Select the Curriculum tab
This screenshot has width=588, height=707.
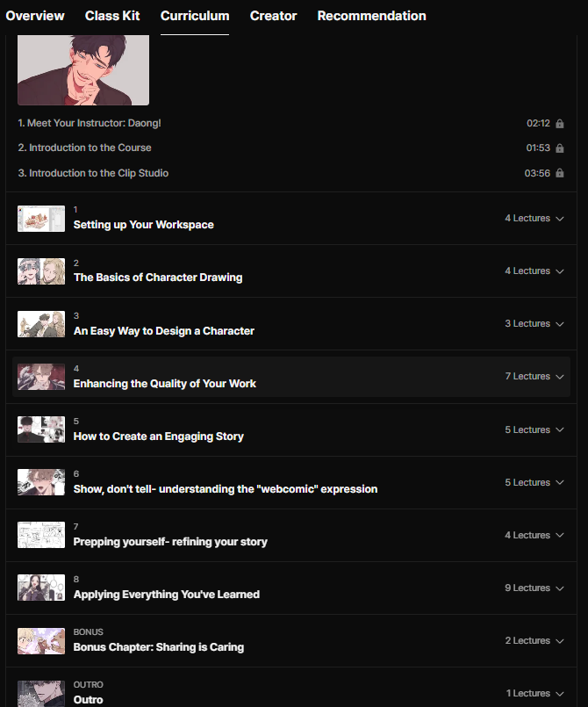coord(195,16)
